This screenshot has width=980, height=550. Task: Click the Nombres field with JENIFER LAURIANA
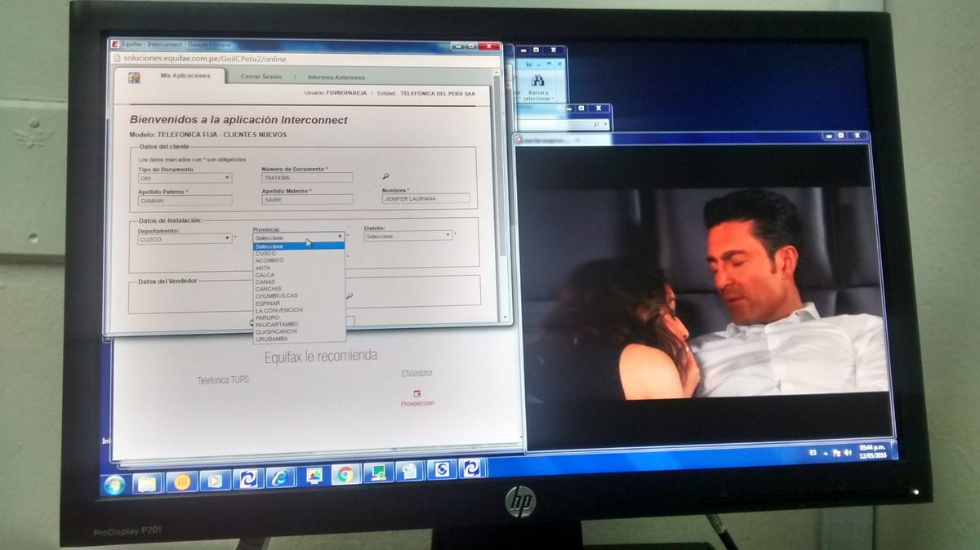pyautogui.click(x=426, y=198)
